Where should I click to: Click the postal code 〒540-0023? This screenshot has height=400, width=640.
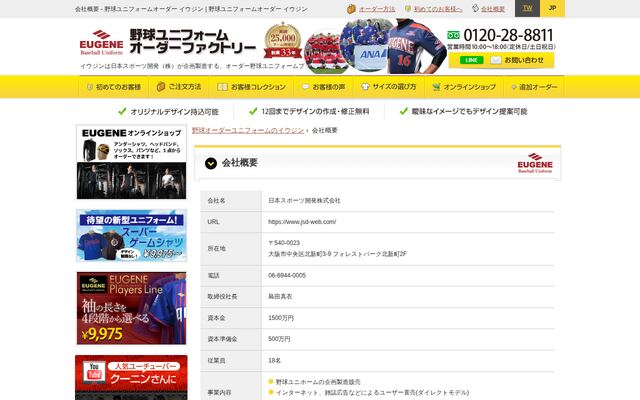click(284, 243)
